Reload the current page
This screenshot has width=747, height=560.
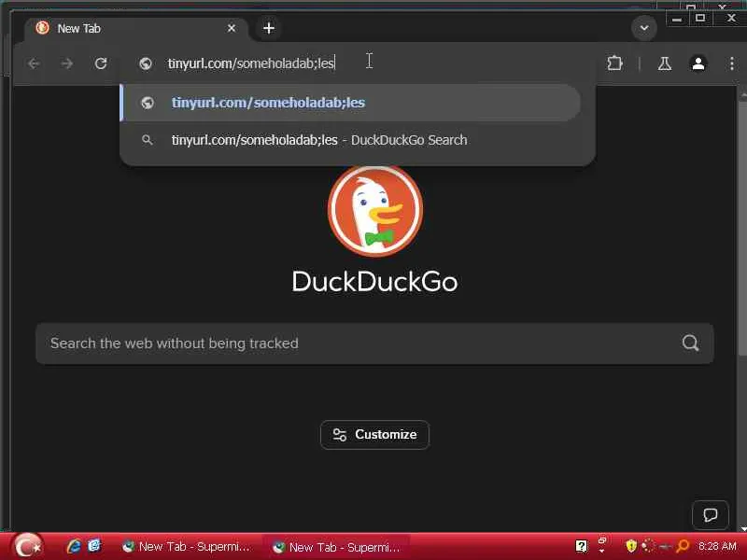tap(101, 63)
